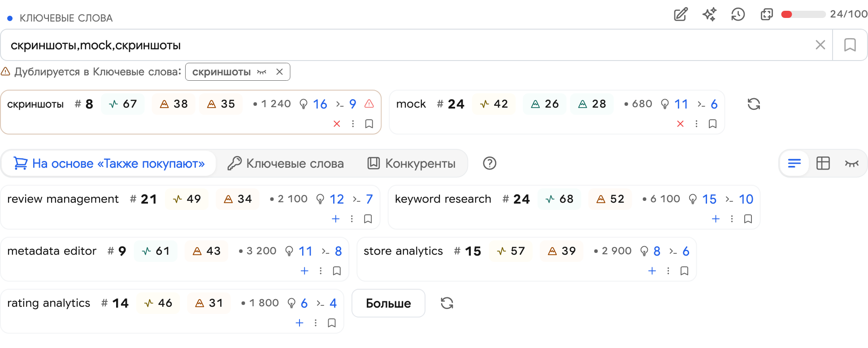Image resolution: width=868 pixels, height=348 pixels.
Task: Open the Конкуренты tab
Action: pyautogui.click(x=411, y=163)
